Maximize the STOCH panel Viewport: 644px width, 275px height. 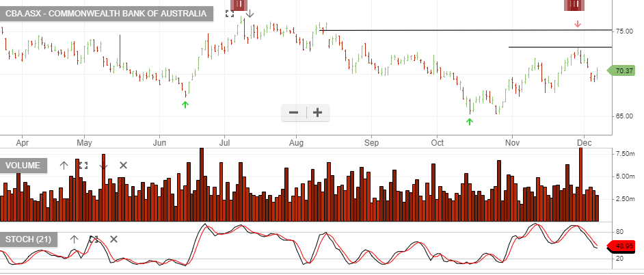pyautogui.click(x=94, y=239)
